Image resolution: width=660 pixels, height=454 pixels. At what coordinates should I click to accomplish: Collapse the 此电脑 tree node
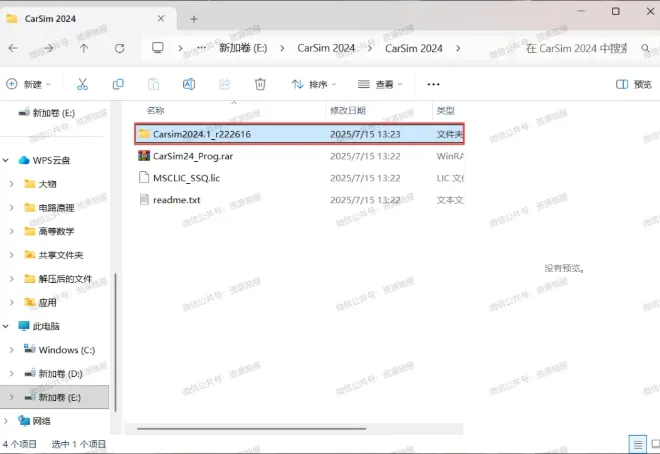[x=6, y=326]
